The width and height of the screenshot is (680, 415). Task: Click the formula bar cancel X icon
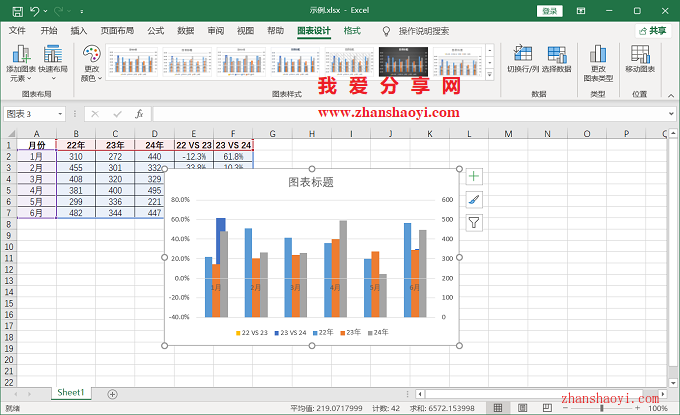click(95, 114)
